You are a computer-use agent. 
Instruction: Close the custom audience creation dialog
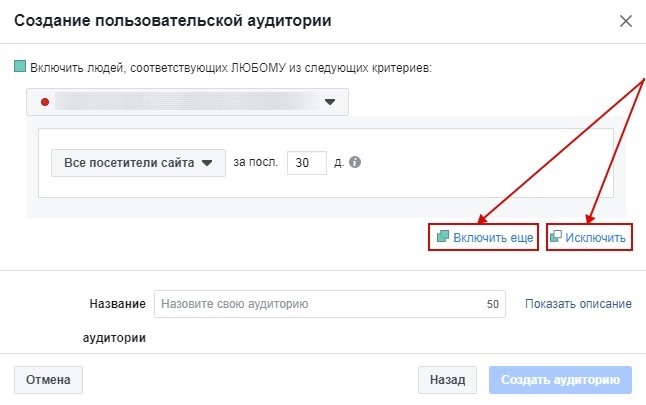click(625, 21)
